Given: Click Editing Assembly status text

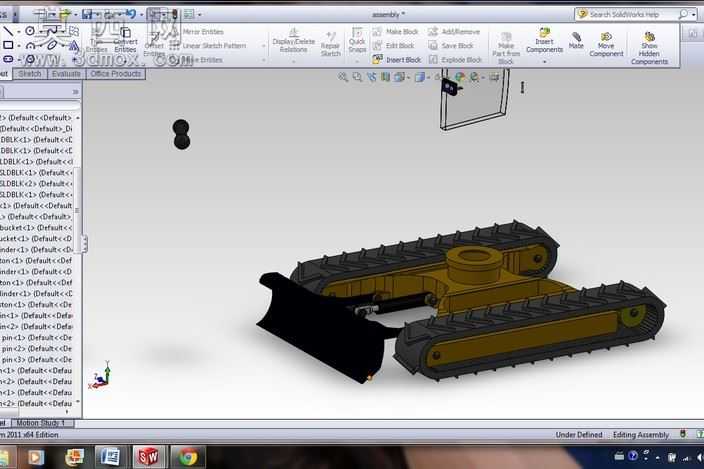Looking at the screenshot, I should [x=641, y=435].
